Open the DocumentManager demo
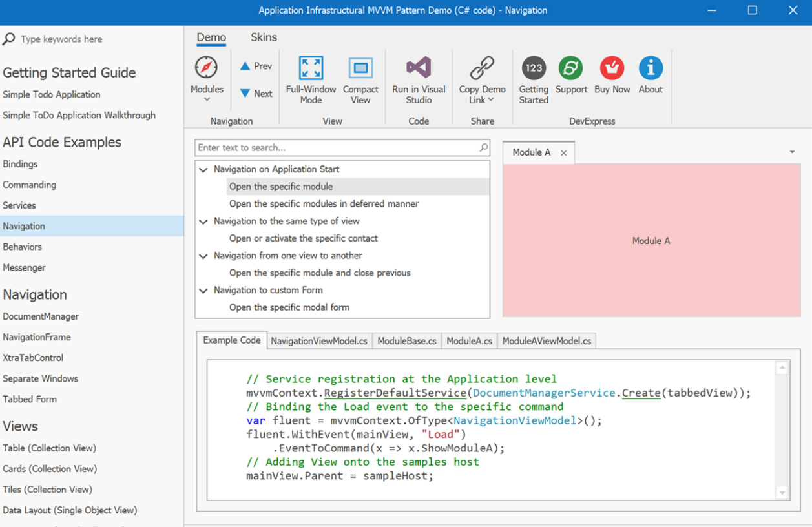812x527 pixels. [x=41, y=316]
